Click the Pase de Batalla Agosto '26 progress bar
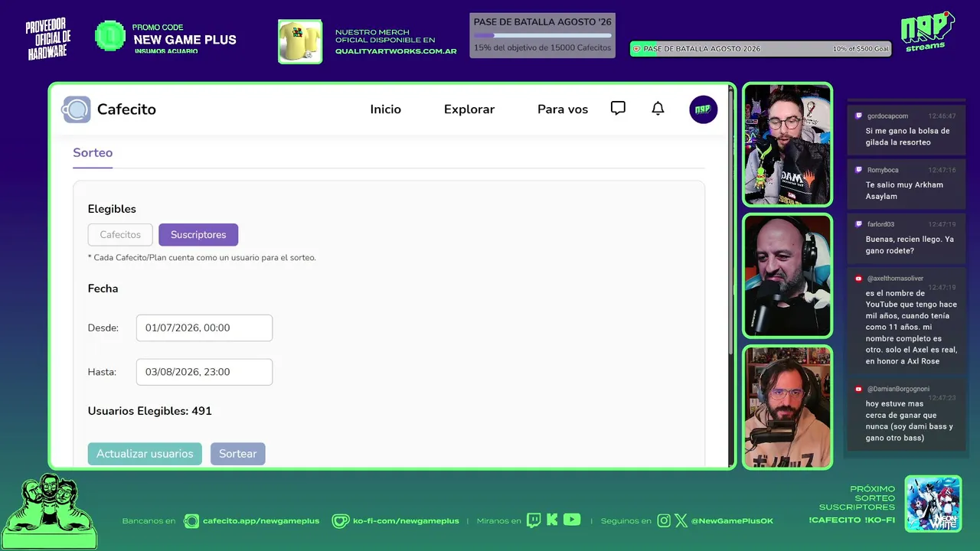This screenshot has width=980, height=551. (x=543, y=35)
